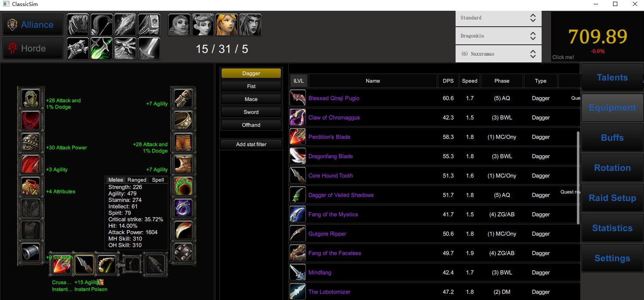Expand the Dragonkin target type dropdown
The height and width of the screenshot is (300, 644).
pos(498,36)
